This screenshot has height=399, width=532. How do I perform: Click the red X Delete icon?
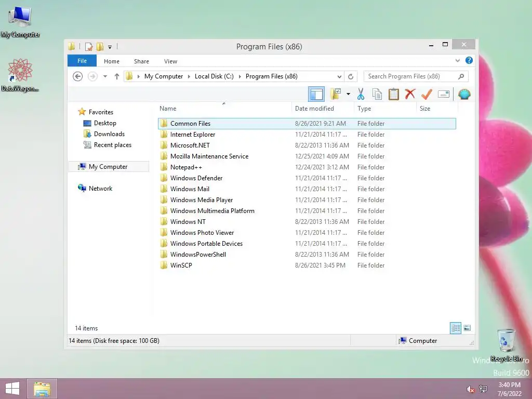410,94
